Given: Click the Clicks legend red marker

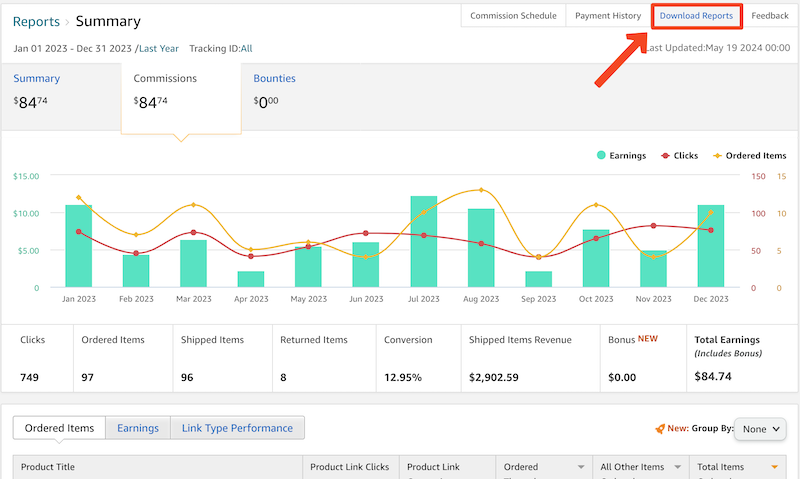Looking at the screenshot, I should [x=664, y=156].
